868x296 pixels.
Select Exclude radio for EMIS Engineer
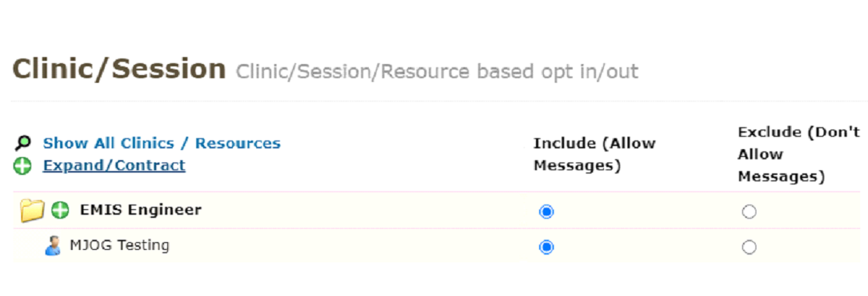749,212
